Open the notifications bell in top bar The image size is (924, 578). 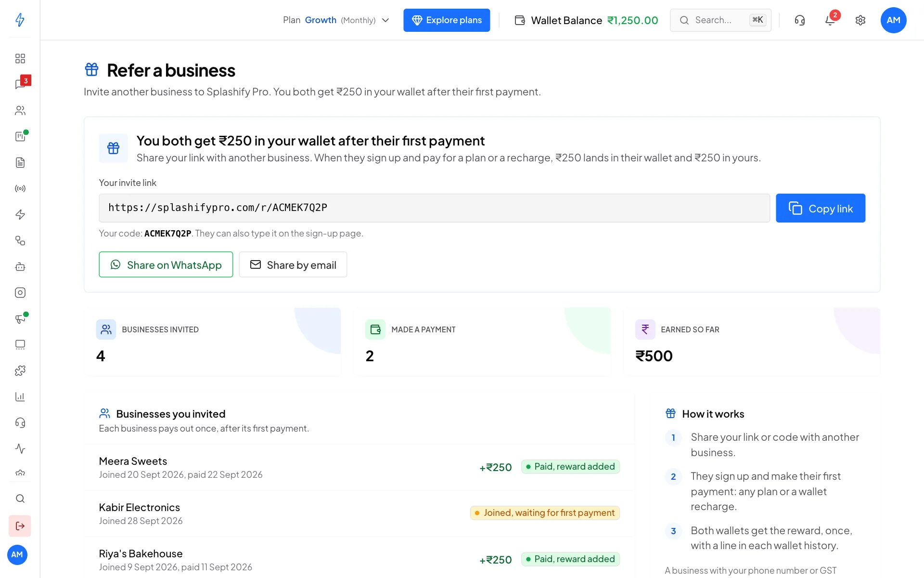coord(830,20)
